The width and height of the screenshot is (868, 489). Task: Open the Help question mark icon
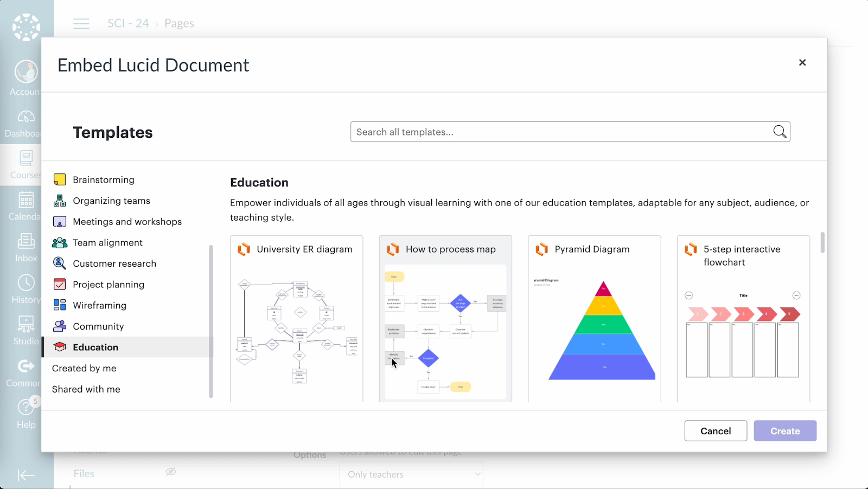click(26, 407)
